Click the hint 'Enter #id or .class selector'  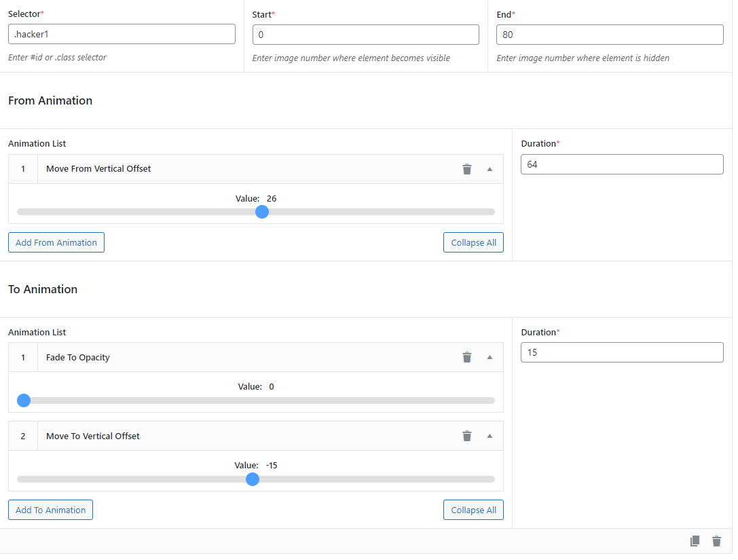(58, 58)
